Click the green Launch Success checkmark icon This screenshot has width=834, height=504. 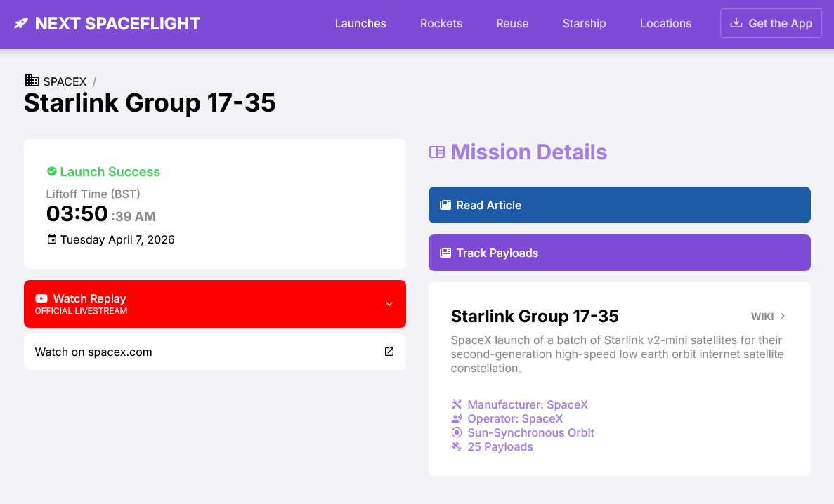point(51,172)
